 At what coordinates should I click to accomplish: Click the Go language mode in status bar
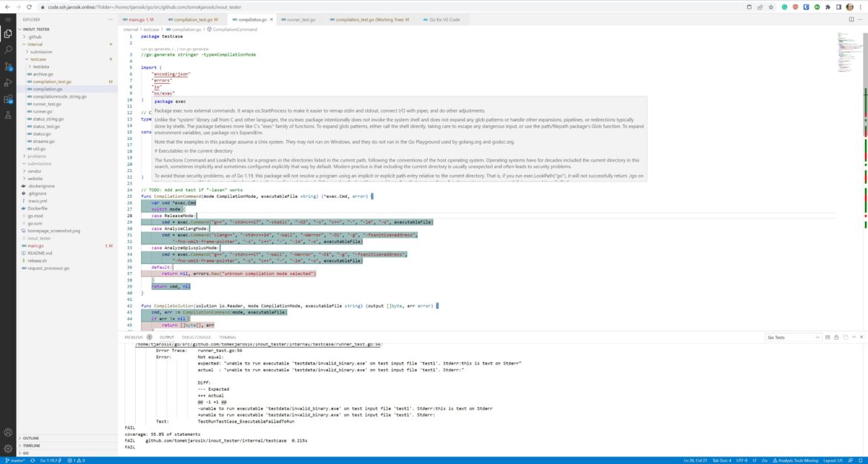(763, 460)
